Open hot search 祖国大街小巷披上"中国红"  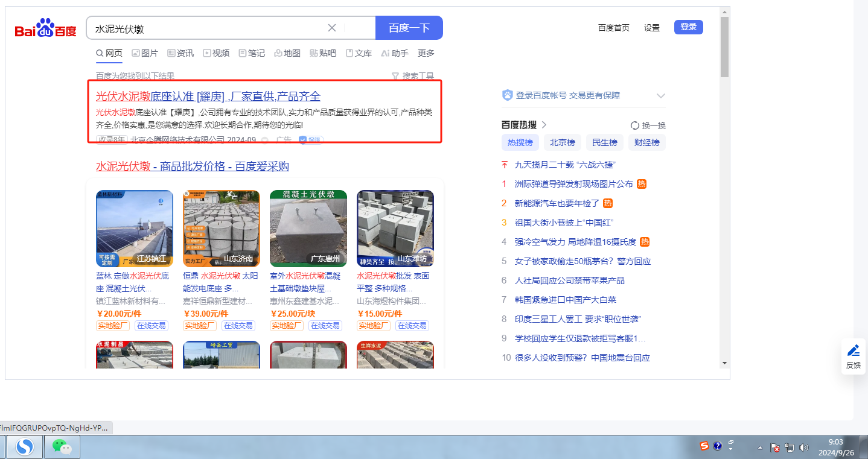[x=564, y=223]
